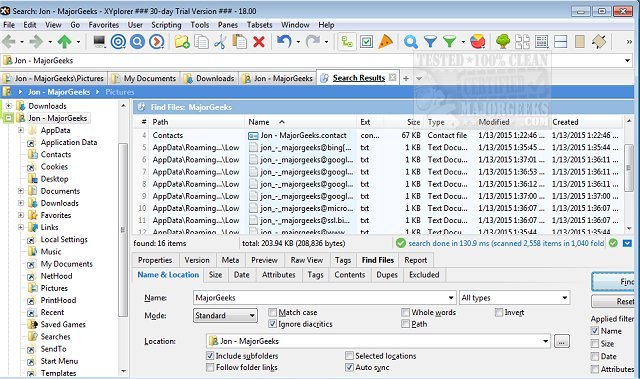Click the Location browse ellipsis button
640x379 pixels.
click(562, 341)
